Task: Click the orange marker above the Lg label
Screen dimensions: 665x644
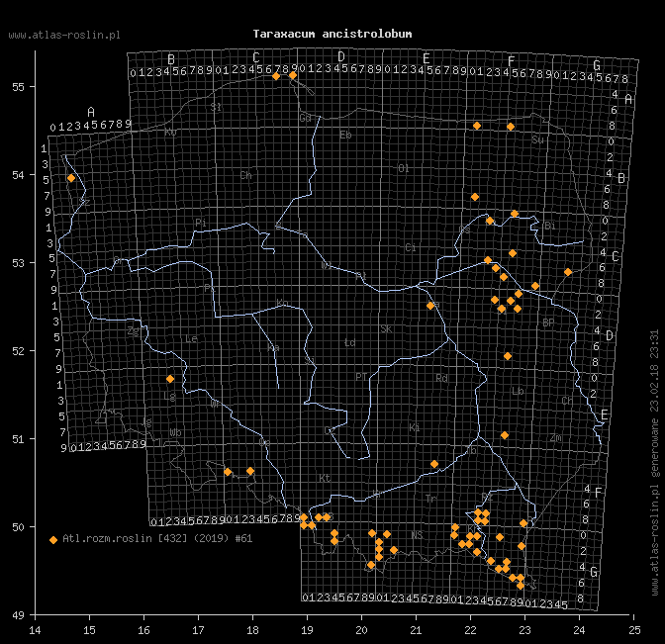Action: (170, 379)
